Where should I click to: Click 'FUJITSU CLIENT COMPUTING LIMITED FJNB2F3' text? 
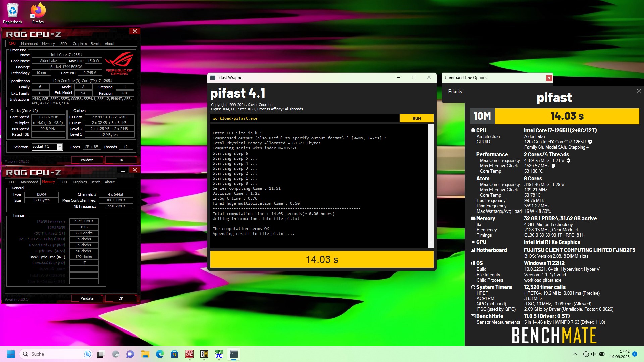579,250
